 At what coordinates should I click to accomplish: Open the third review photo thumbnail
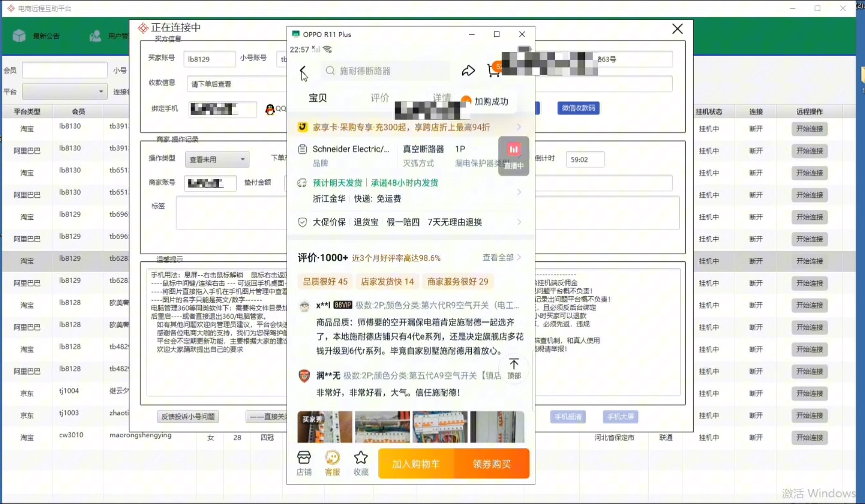point(440,427)
